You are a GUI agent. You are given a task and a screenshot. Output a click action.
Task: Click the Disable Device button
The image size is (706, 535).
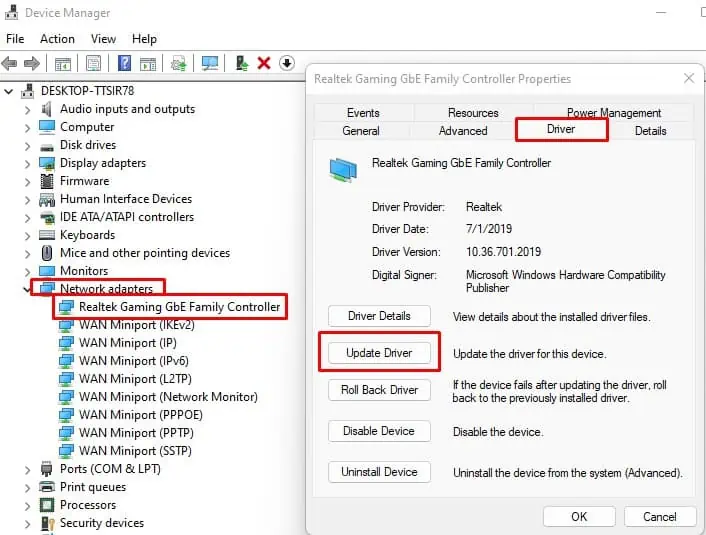coord(379,431)
